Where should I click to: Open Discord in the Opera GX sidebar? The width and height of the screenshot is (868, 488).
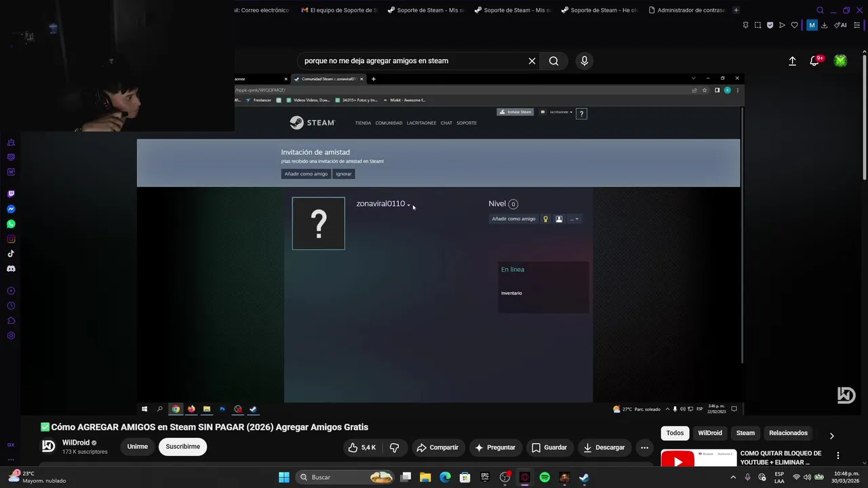pos(11,268)
